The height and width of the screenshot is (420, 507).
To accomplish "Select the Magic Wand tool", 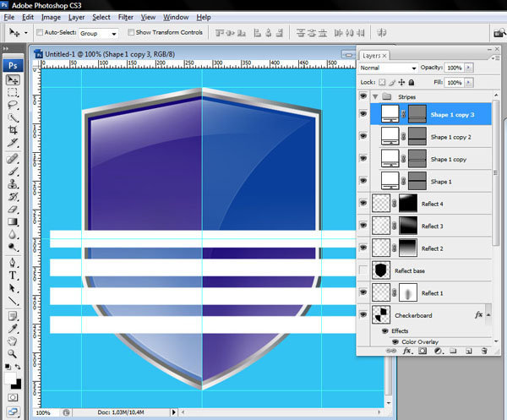I will click(x=13, y=117).
